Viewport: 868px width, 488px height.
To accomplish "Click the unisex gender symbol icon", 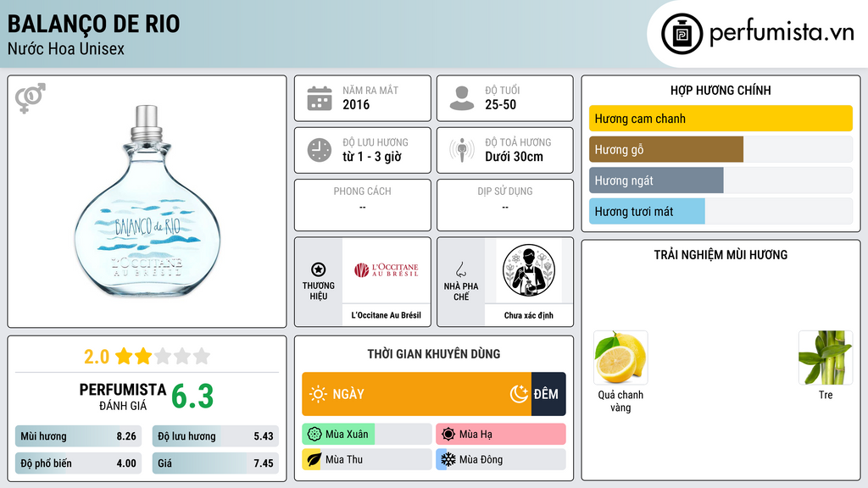I will coord(30,98).
